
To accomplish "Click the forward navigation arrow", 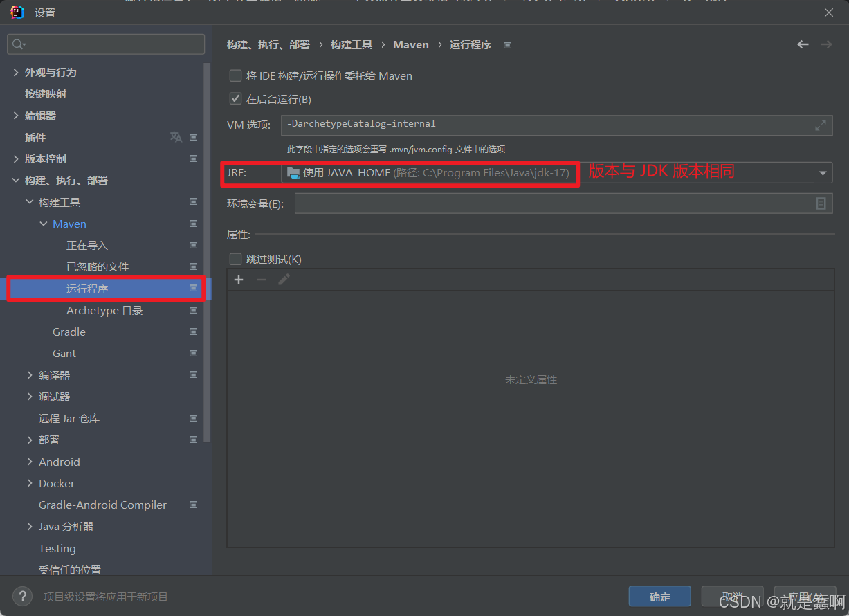I will pos(826,44).
